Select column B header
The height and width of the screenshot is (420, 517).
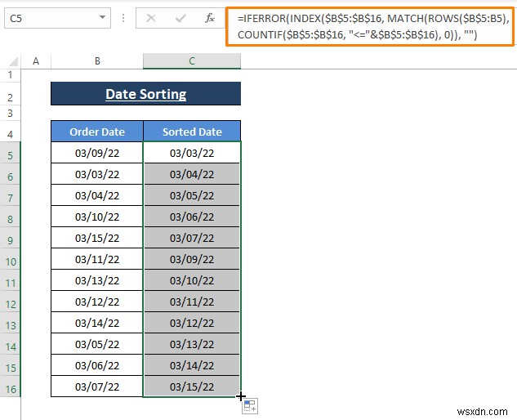click(97, 61)
